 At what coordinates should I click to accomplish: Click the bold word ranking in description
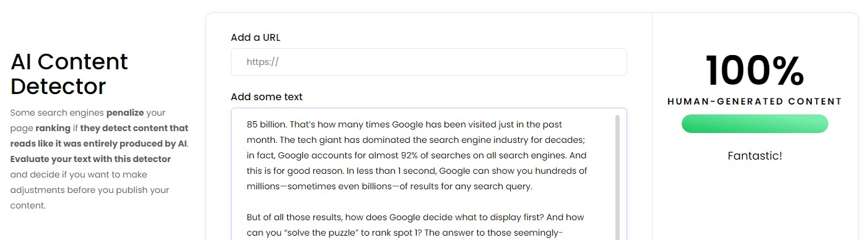pyautogui.click(x=53, y=128)
